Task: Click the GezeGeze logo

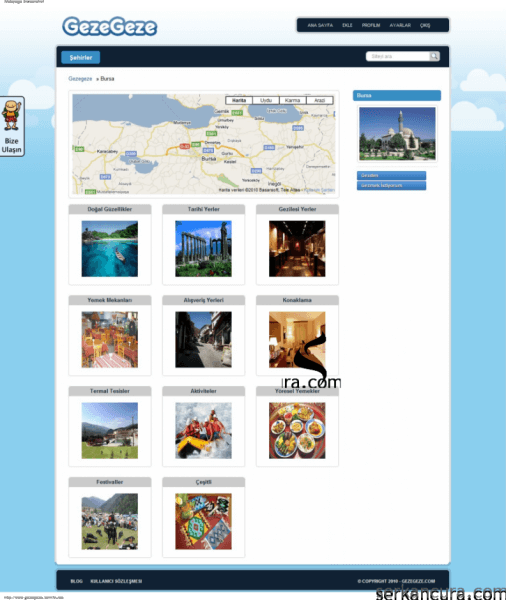Action: (x=109, y=26)
